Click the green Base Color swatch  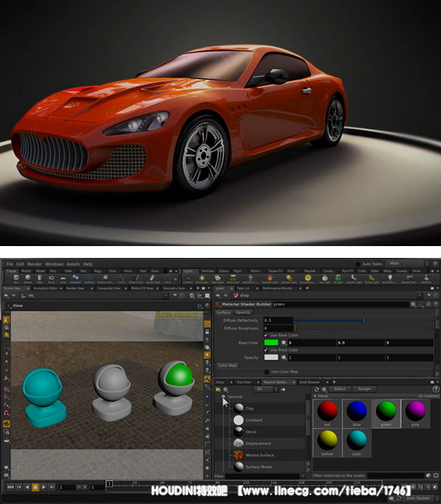[271, 342]
